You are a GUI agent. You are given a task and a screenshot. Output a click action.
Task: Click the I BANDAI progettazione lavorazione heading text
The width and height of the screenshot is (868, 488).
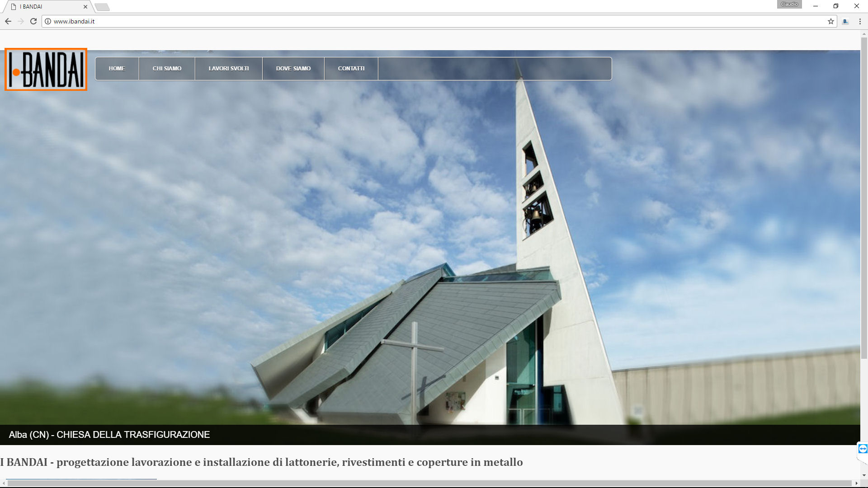coord(262,462)
